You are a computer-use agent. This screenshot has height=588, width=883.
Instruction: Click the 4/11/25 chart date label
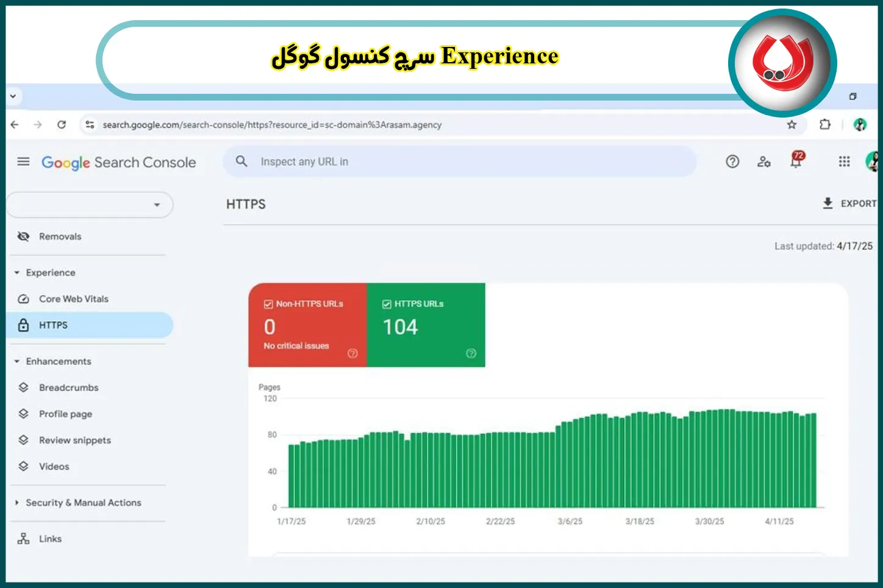point(779,522)
